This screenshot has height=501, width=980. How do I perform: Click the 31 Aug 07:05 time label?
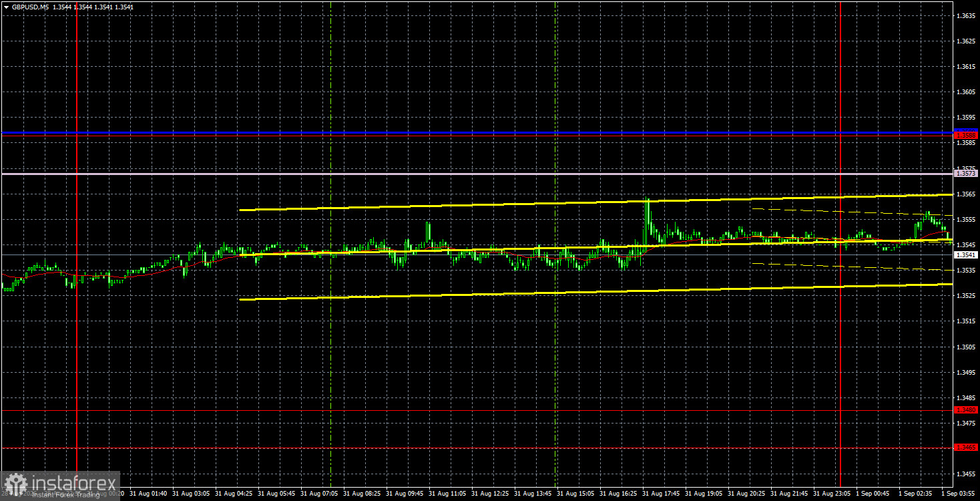pos(318,494)
